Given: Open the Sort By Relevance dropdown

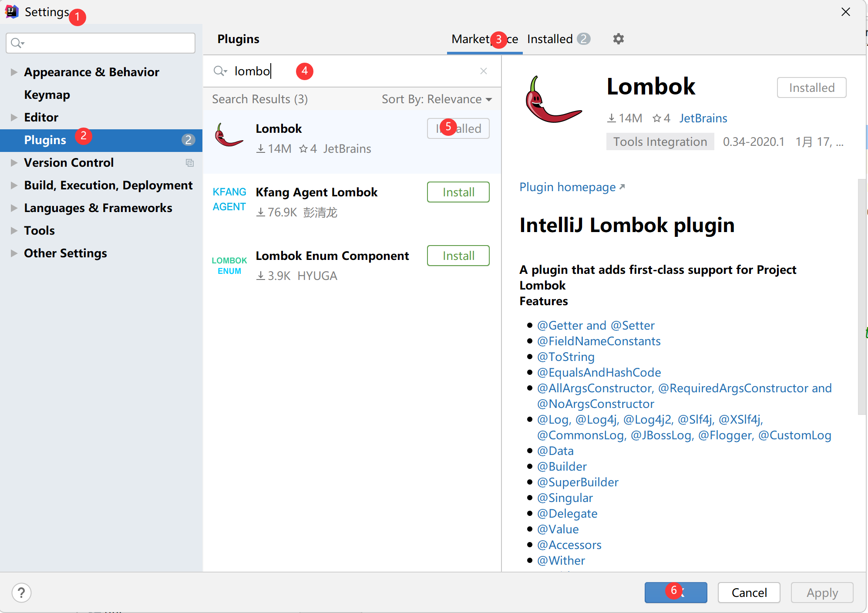Looking at the screenshot, I should 437,99.
